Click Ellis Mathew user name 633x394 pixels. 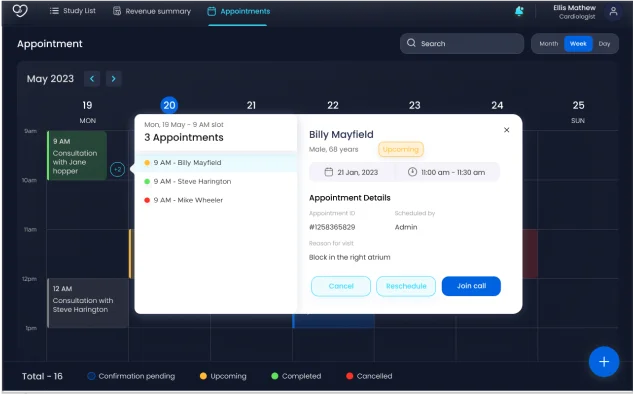(574, 8)
